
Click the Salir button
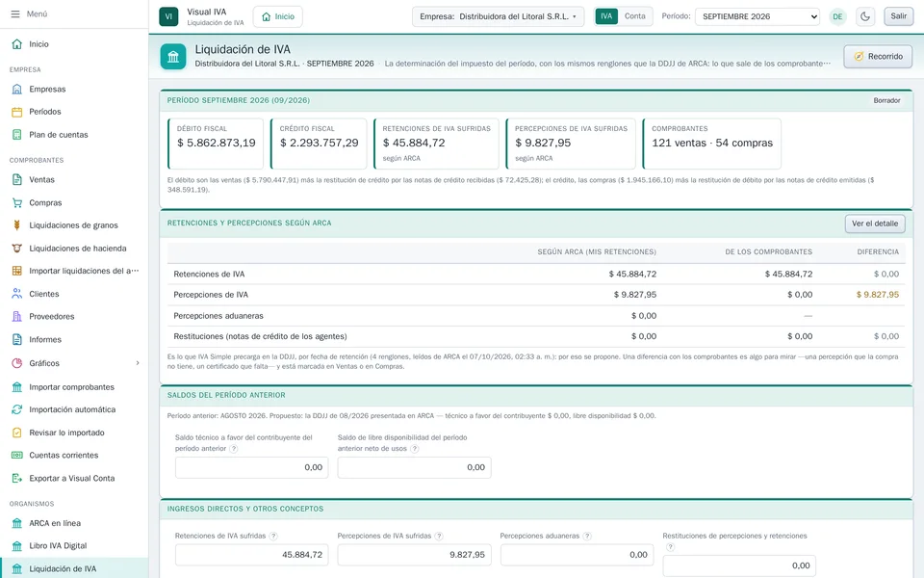click(898, 16)
